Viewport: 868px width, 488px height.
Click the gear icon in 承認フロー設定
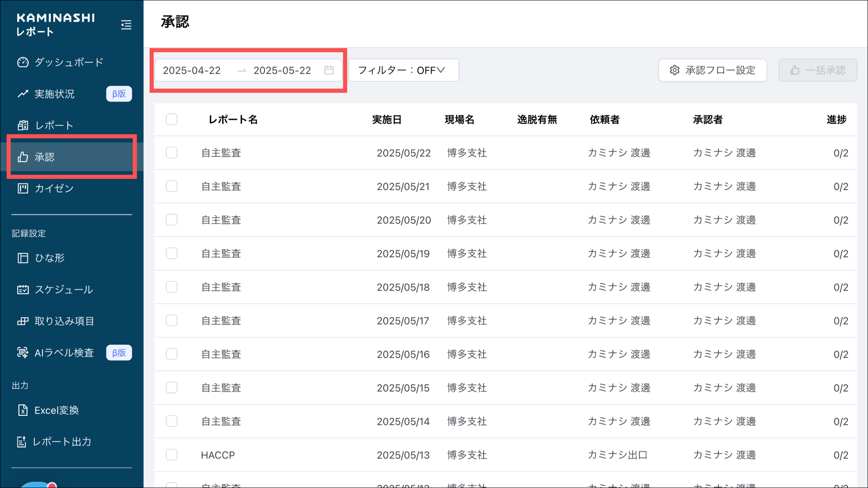[x=674, y=70]
